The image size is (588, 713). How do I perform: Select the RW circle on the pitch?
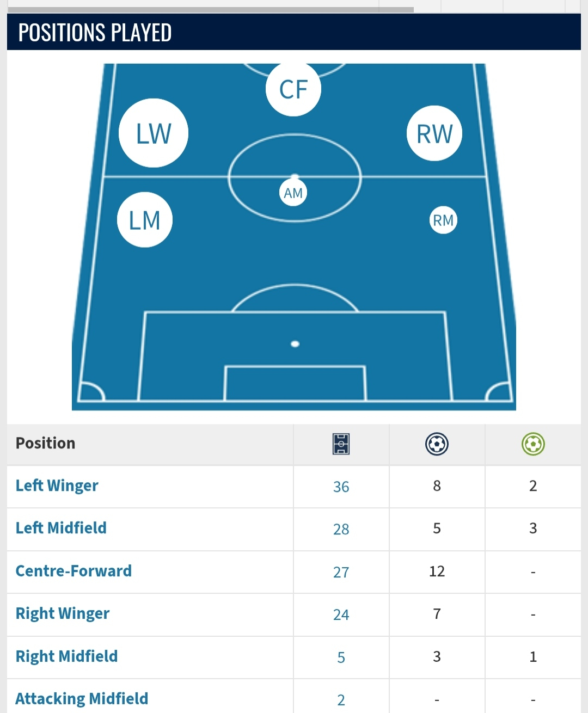tap(434, 133)
